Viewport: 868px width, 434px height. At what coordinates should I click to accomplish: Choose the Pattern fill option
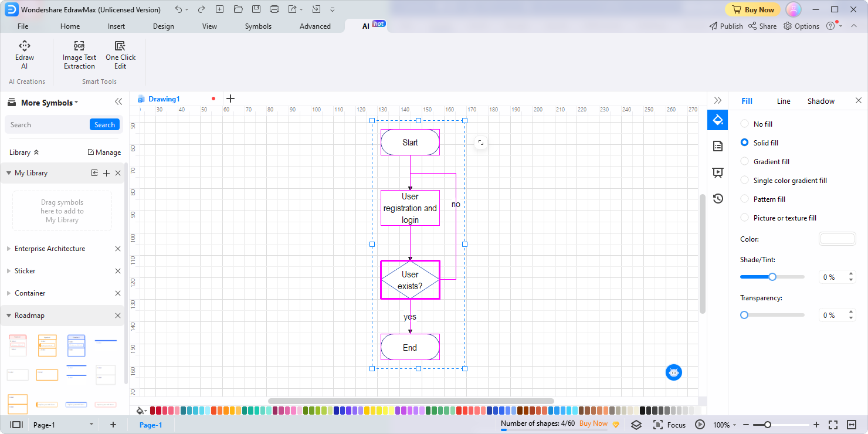coord(763,199)
